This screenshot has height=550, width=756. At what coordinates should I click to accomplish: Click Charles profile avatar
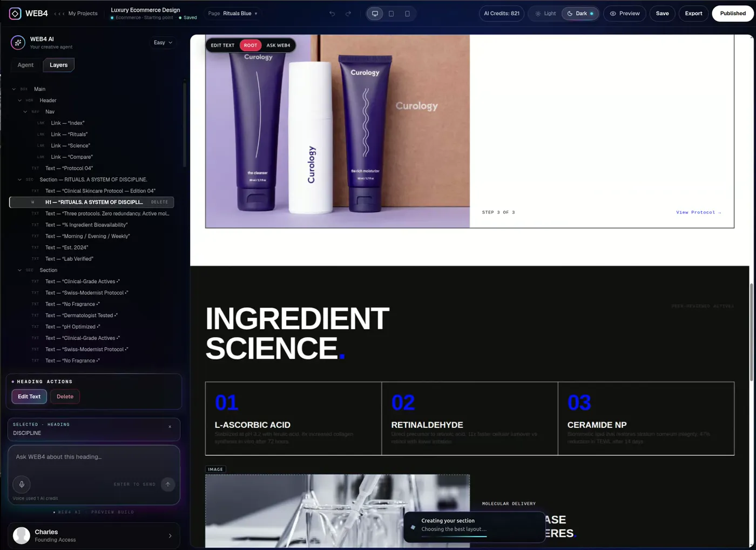22,535
